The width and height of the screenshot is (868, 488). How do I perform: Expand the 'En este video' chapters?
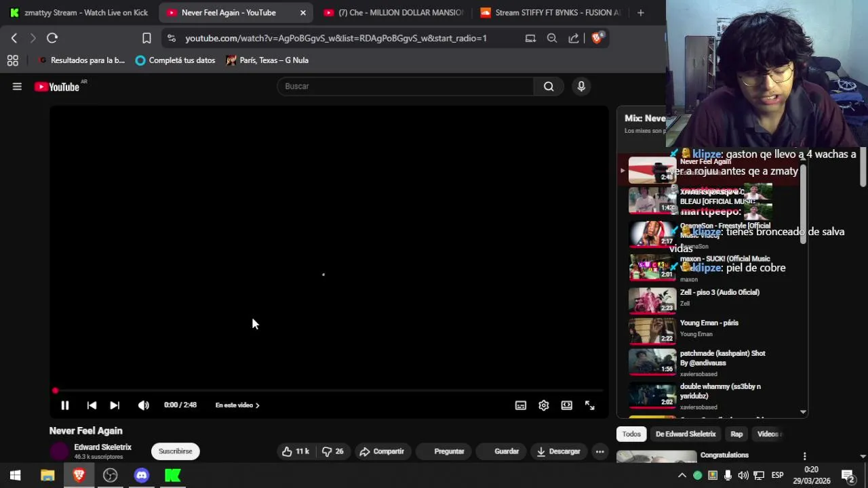[x=237, y=405]
